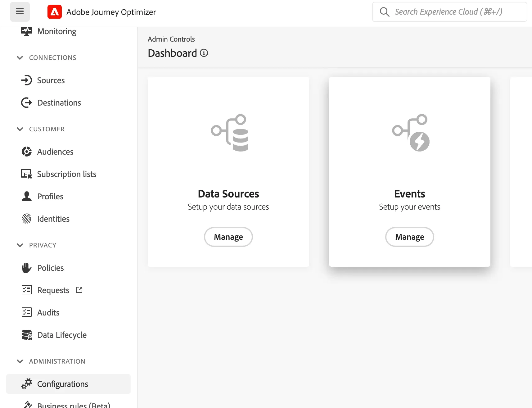Click the Audiences icon

point(27,152)
